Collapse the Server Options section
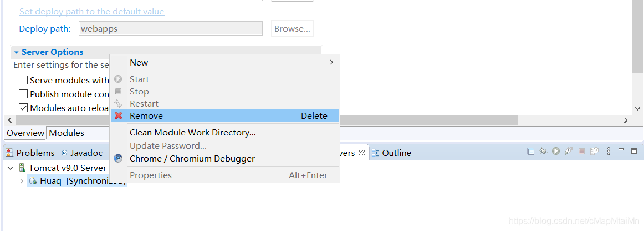This screenshot has height=231, width=644. [17, 52]
